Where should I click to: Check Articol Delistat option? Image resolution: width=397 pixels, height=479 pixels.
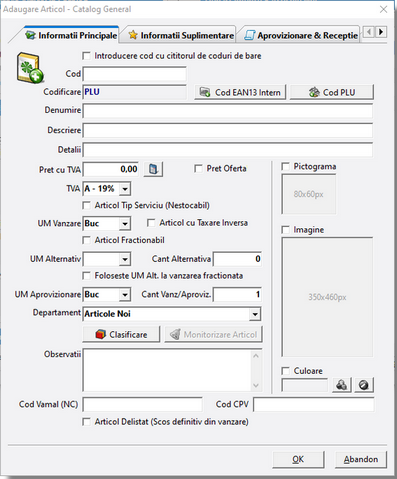[x=86, y=422]
